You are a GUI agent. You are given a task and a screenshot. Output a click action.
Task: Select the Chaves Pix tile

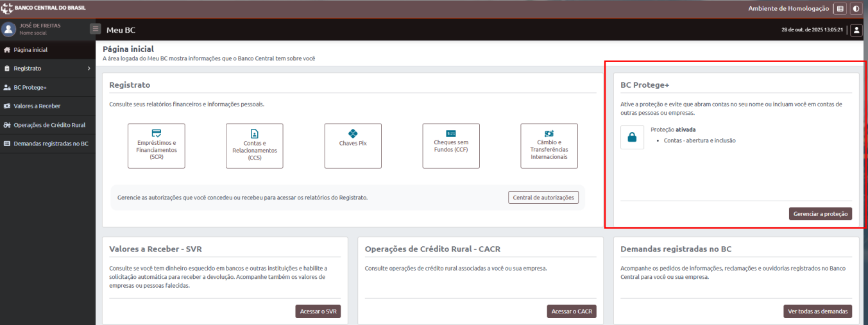click(352, 146)
